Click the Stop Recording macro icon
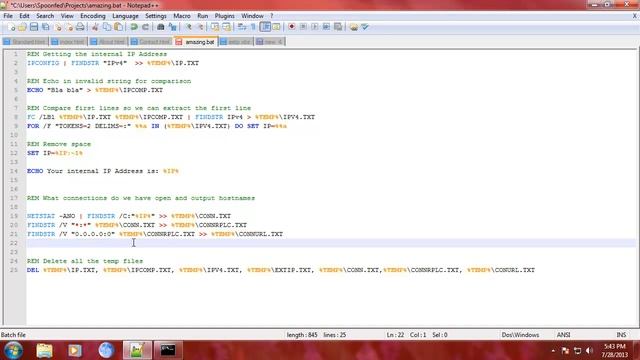 pos(303,27)
